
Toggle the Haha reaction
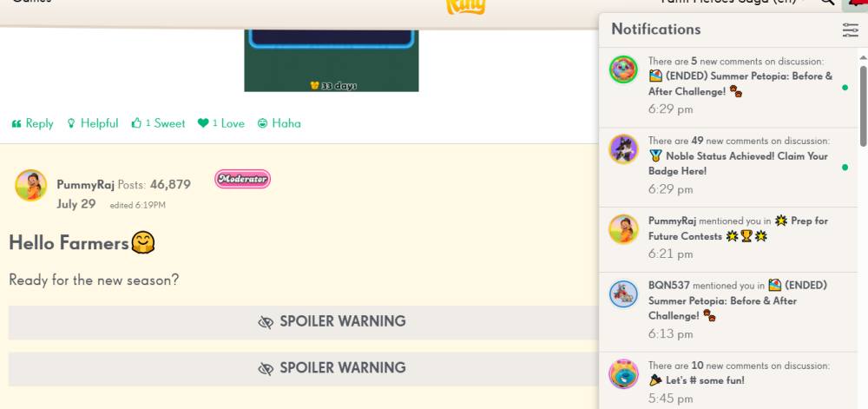279,123
